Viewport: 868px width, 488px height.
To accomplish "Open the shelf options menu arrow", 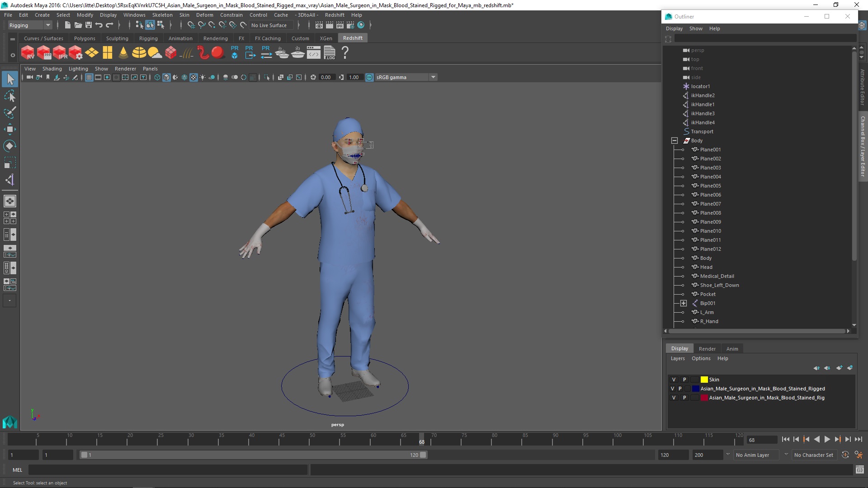I will pos(13,55).
